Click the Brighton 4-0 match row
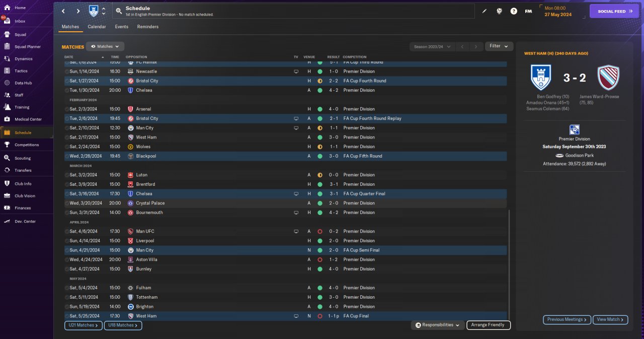 tap(285, 306)
